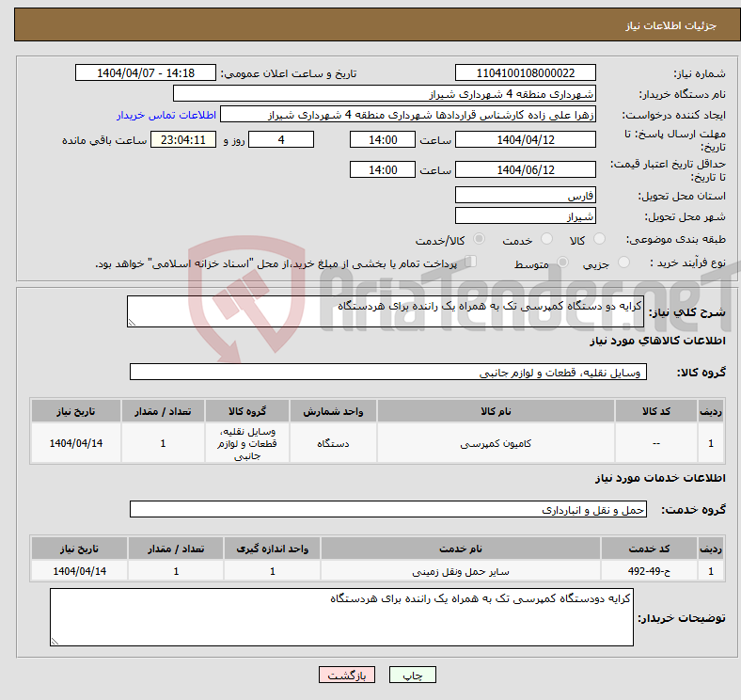Click the گروه کالا column header
Image resolution: width=741 pixels, height=700 pixels.
coord(247,411)
